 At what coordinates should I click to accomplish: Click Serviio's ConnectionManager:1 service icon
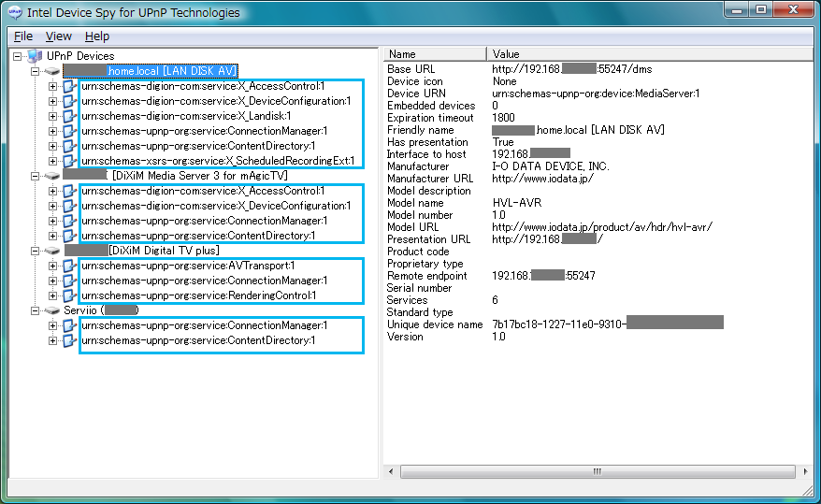coord(69,325)
